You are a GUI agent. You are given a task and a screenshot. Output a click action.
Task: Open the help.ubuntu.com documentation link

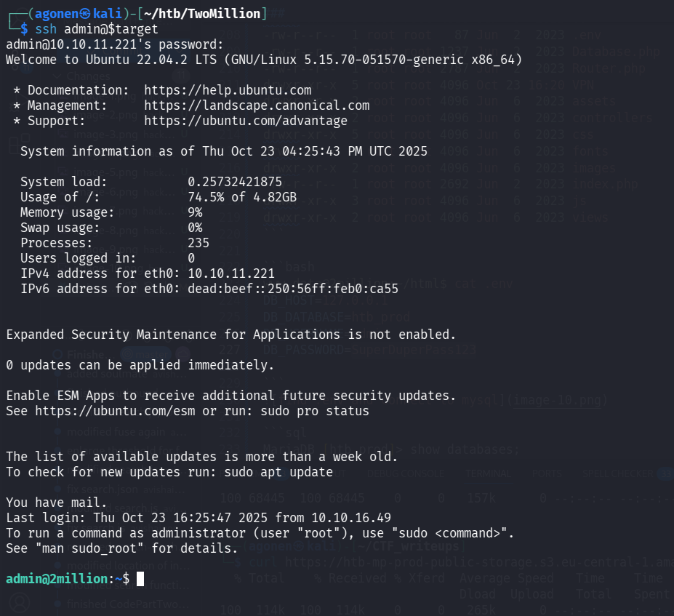[228, 90]
